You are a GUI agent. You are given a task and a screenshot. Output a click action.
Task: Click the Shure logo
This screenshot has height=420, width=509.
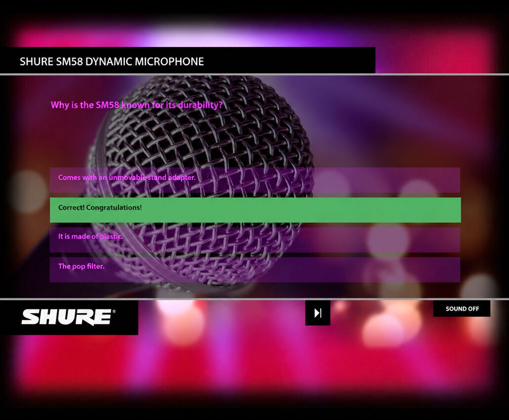point(68,317)
